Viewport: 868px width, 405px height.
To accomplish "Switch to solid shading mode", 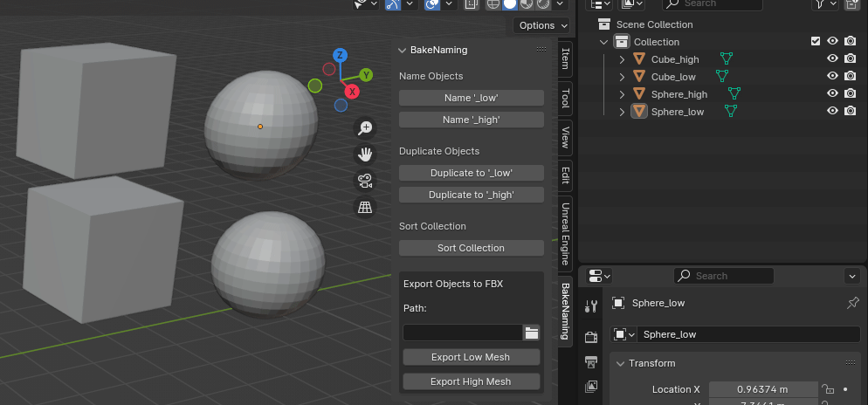I will [x=510, y=4].
